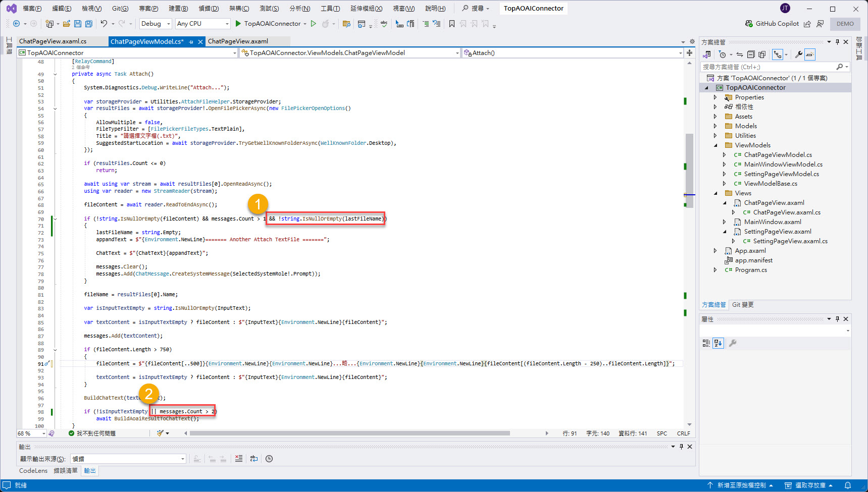Click the Find in Files folder icon

pos(346,24)
